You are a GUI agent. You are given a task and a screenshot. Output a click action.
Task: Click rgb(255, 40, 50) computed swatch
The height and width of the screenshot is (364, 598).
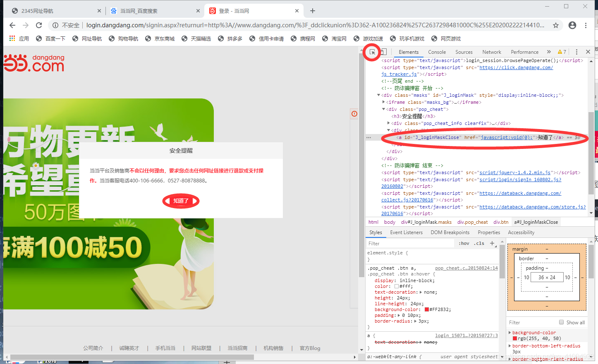[515, 338]
